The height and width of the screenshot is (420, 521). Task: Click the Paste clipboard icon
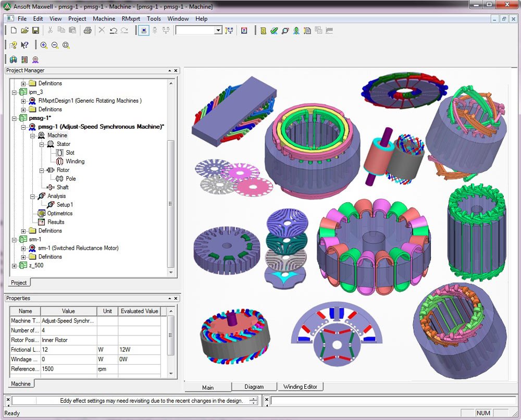(72, 31)
